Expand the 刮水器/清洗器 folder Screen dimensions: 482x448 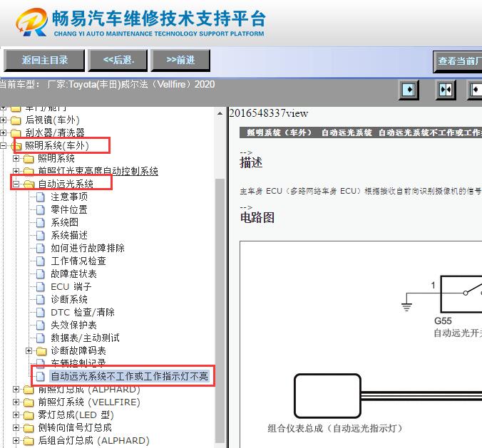click(x=4, y=132)
